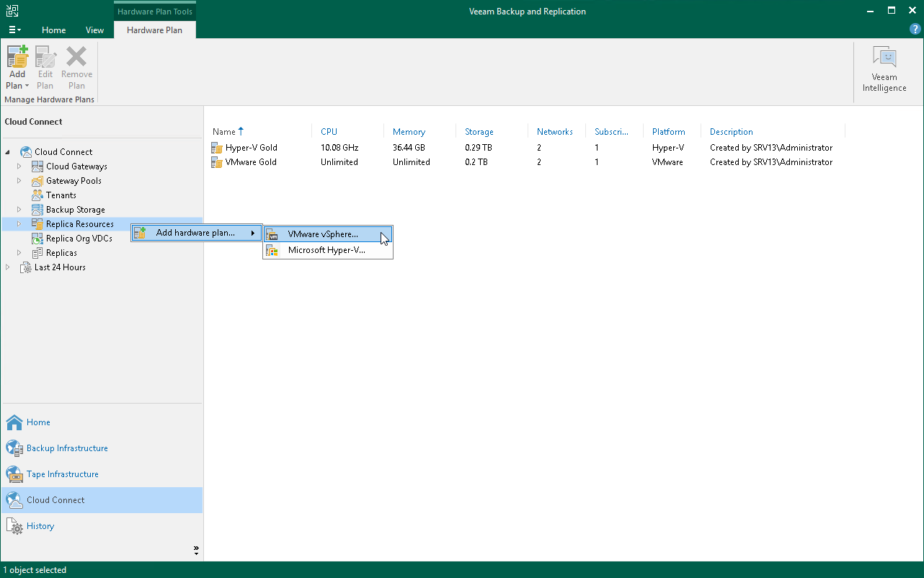Screen dimensions: 924x578
Task: Switch to the View ribbon tab
Action: pyautogui.click(x=94, y=30)
